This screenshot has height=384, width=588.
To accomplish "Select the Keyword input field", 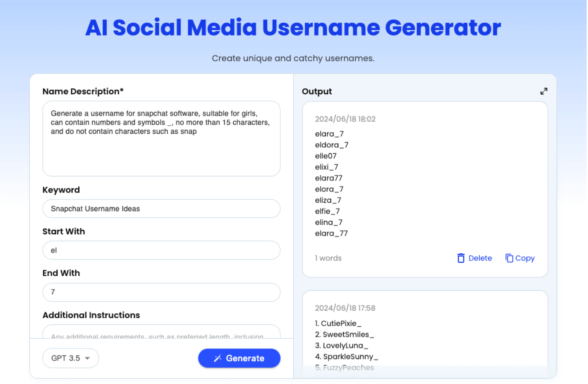I will point(161,208).
